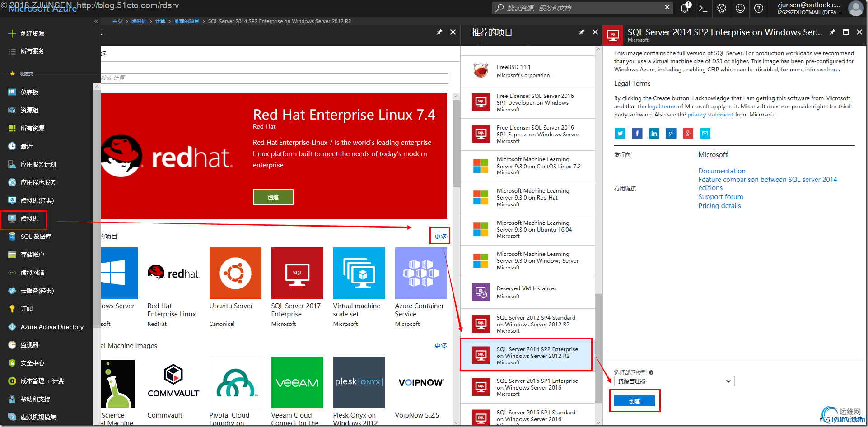Send feedback via the smiley icon
Image resolution: width=868 pixels, height=427 pixels.
[740, 8]
